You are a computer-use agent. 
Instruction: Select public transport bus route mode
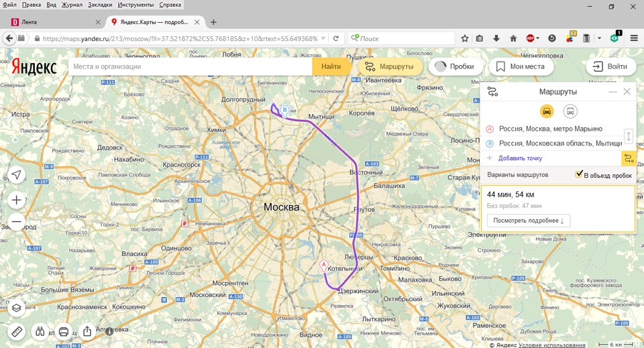point(570,111)
